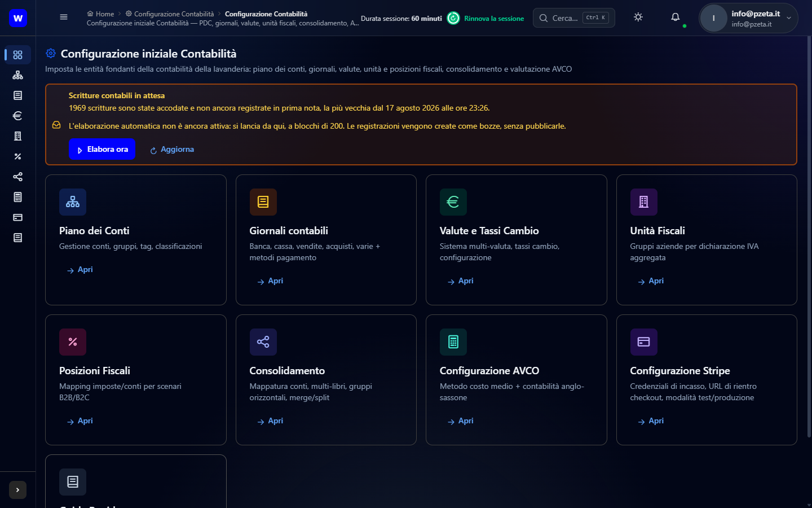
Task: Open the Configurazione Stripe Apri link
Action: pyautogui.click(x=651, y=421)
